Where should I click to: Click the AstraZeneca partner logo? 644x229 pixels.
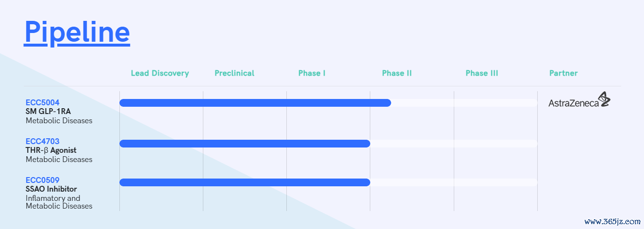point(579,100)
